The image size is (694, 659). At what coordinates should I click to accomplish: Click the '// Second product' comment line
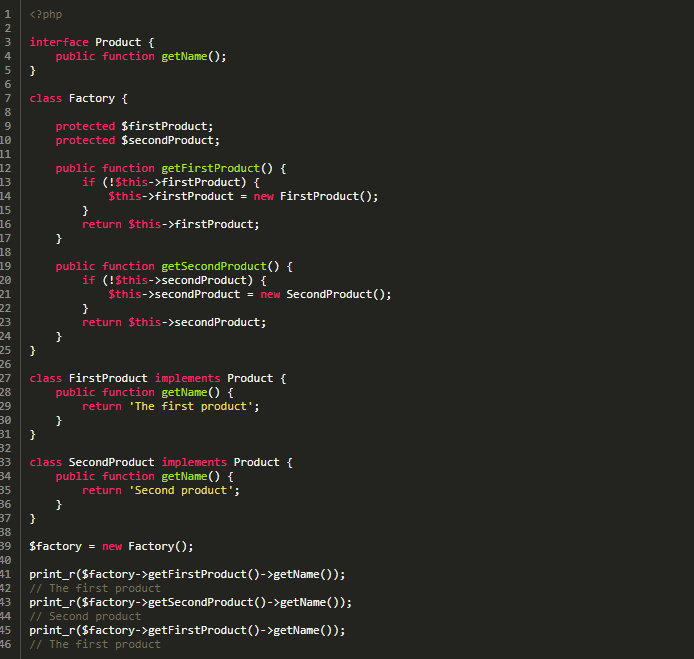click(x=85, y=616)
